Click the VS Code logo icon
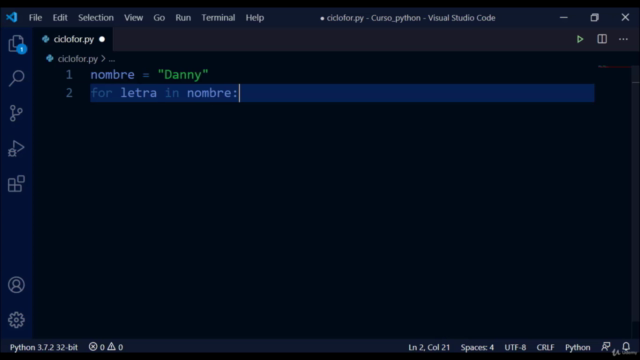Image resolution: width=640 pixels, height=360 pixels. (x=12, y=18)
